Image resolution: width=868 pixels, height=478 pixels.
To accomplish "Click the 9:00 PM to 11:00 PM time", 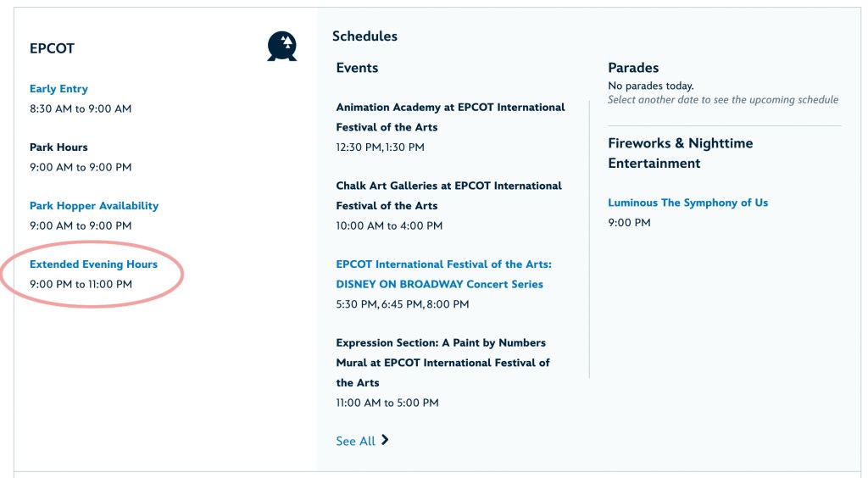I will (81, 285).
